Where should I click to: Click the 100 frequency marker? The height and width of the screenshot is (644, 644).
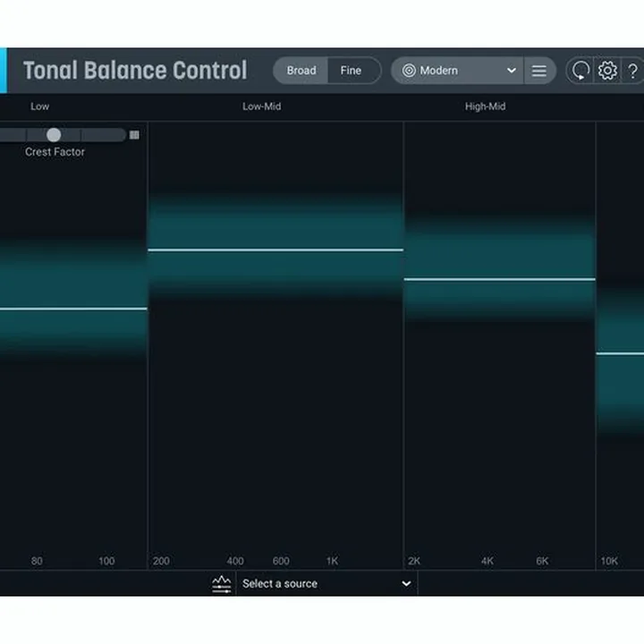106,561
